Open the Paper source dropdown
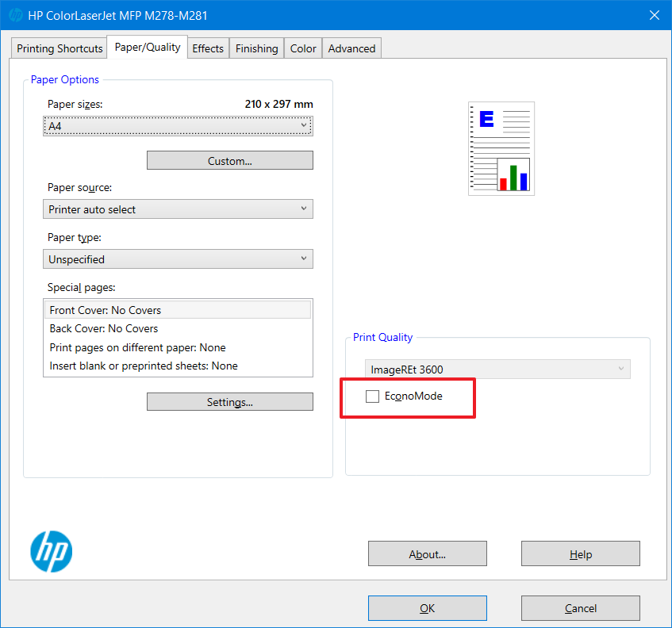Screen dimensions: 672x628 (178, 209)
